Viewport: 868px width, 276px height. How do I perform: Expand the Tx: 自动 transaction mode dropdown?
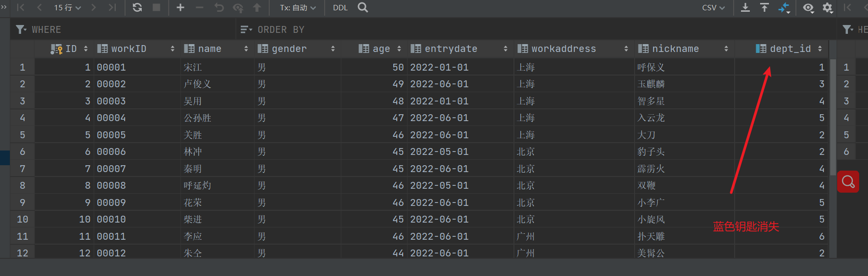tap(298, 7)
